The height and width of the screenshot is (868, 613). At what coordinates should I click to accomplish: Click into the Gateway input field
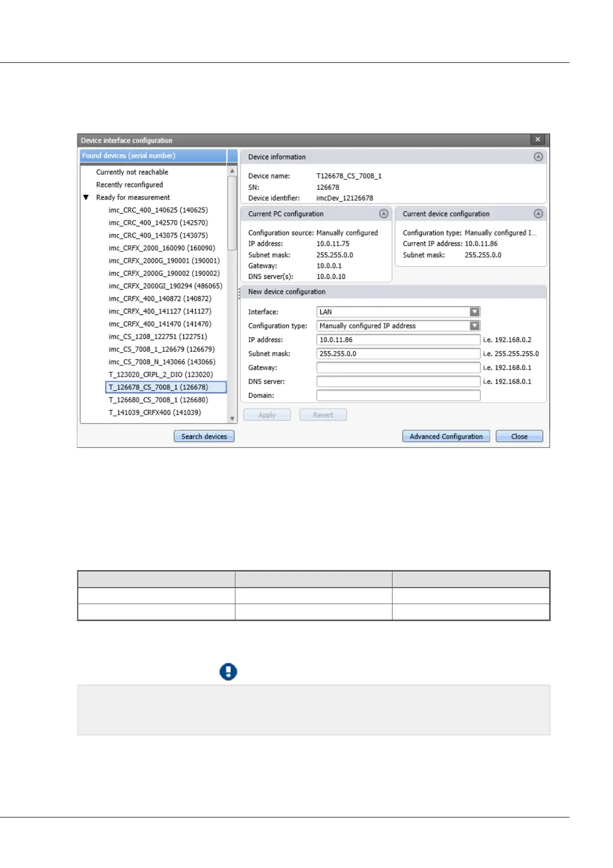pyautogui.click(x=398, y=368)
